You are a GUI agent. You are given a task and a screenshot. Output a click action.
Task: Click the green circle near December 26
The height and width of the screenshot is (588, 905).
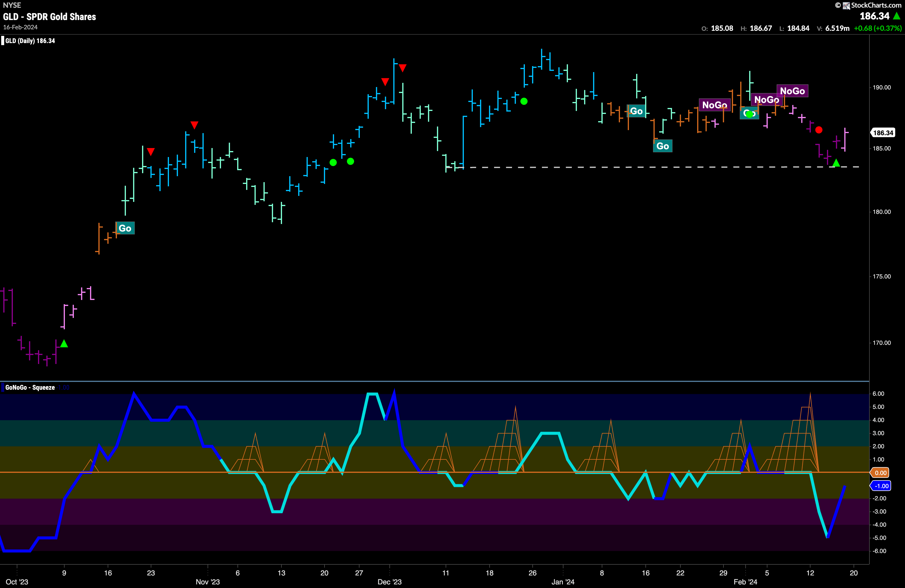524,101
